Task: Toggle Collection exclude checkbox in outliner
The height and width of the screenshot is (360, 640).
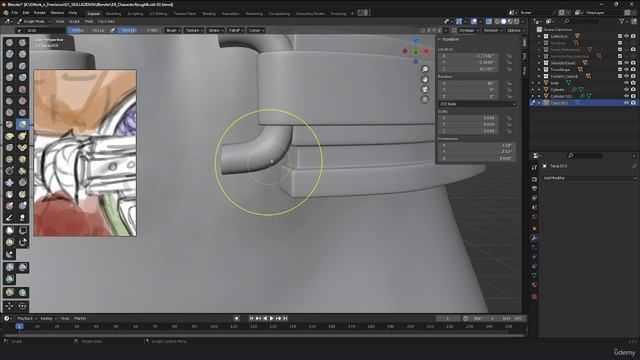Action: (620, 36)
